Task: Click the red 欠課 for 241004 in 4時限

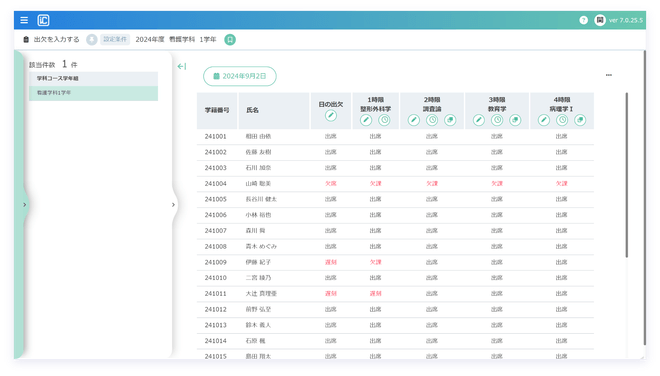Action: [562, 184]
